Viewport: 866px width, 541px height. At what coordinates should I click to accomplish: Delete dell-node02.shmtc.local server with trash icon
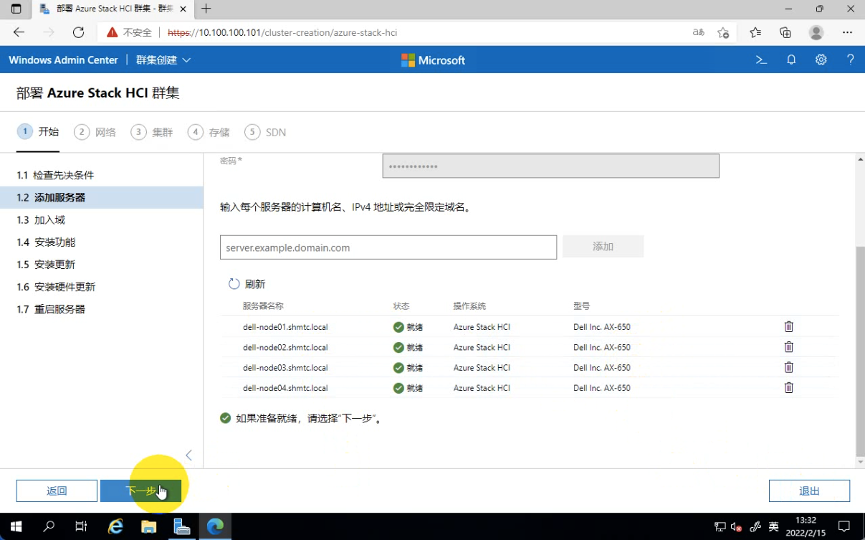789,347
